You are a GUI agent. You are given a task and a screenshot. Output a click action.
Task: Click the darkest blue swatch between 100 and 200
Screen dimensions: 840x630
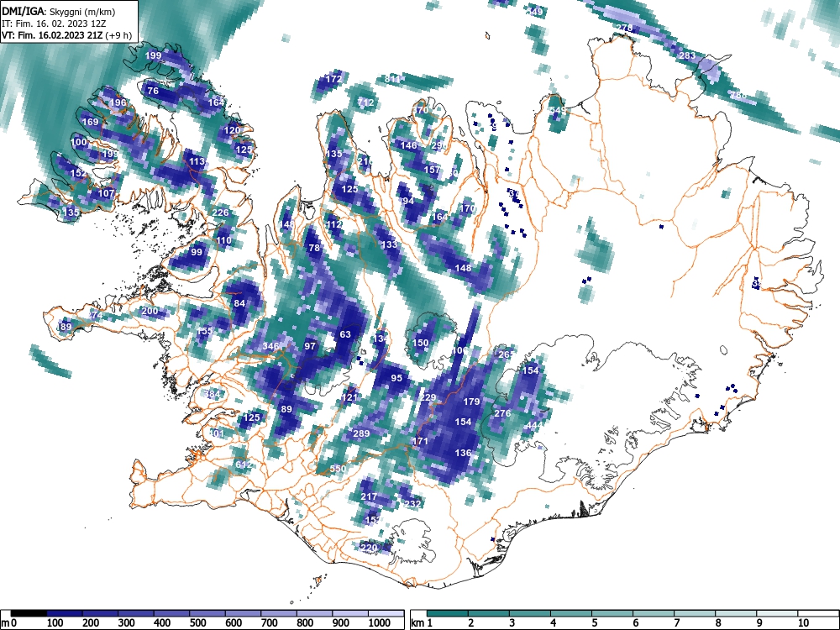(65, 613)
